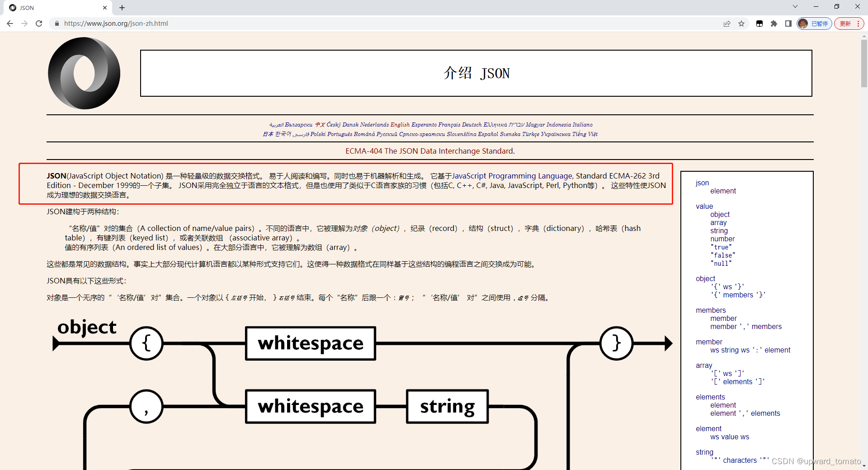Switch language to Türkçe
This screenshot has width=868, height=470.
point(531,134)
